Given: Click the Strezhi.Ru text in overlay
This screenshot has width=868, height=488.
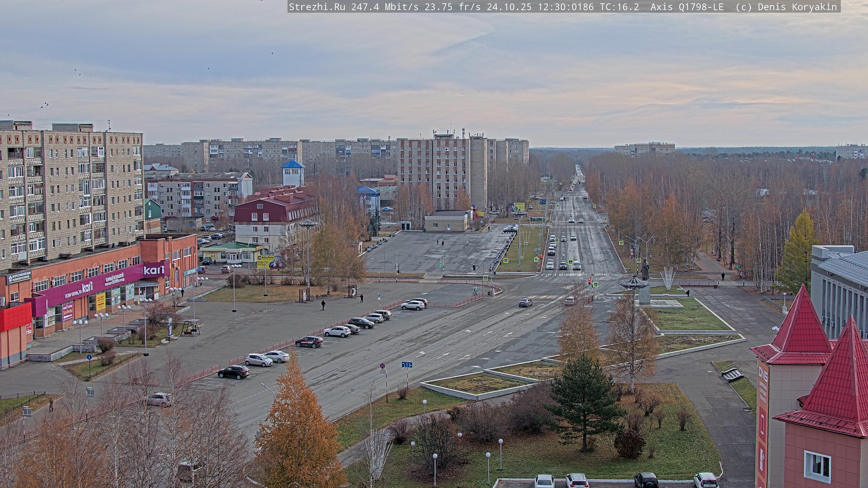Looking at the screenshot, I should click(x=317, y=7).
